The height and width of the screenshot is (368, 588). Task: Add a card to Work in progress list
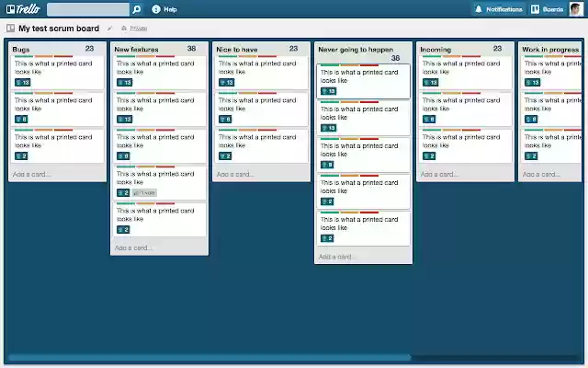point(541,174)
